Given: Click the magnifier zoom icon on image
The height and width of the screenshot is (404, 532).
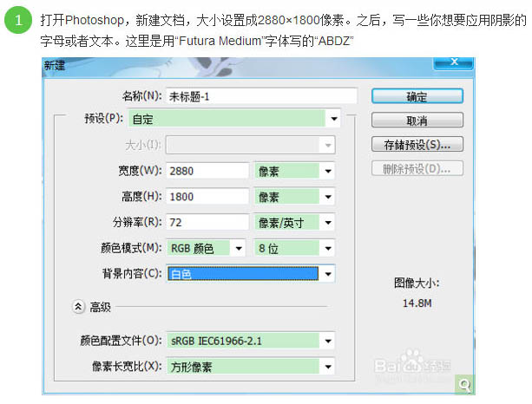Looking at the screenshot, I should pos(465,385).
